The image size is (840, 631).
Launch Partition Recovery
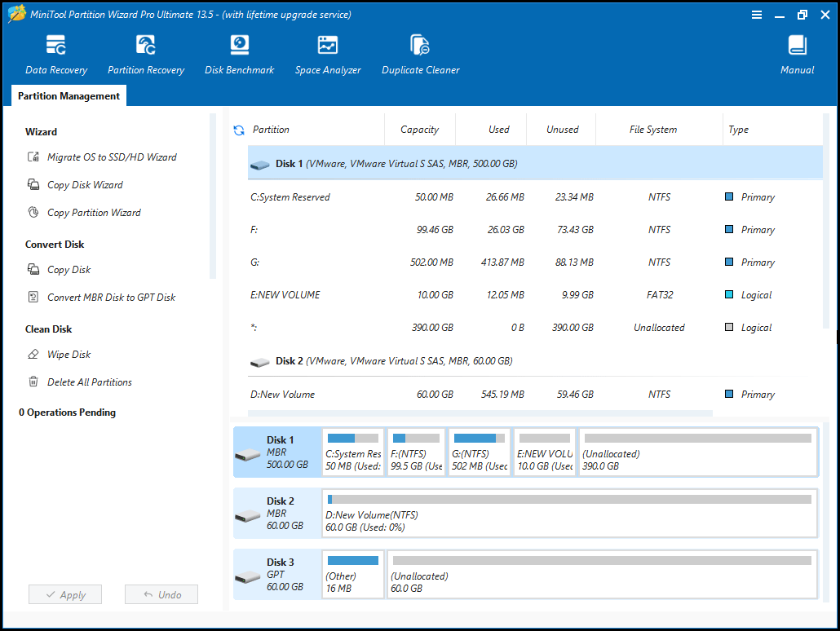[x=145, y=53]
